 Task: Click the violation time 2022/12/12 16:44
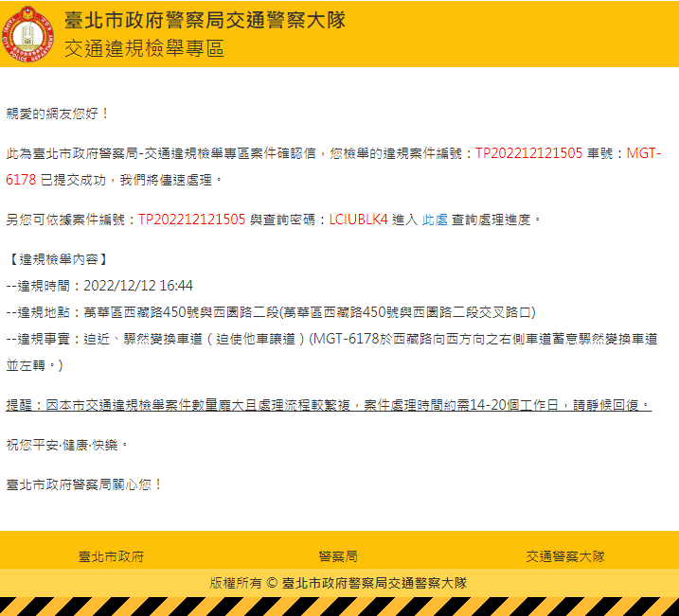click(138, 286)
